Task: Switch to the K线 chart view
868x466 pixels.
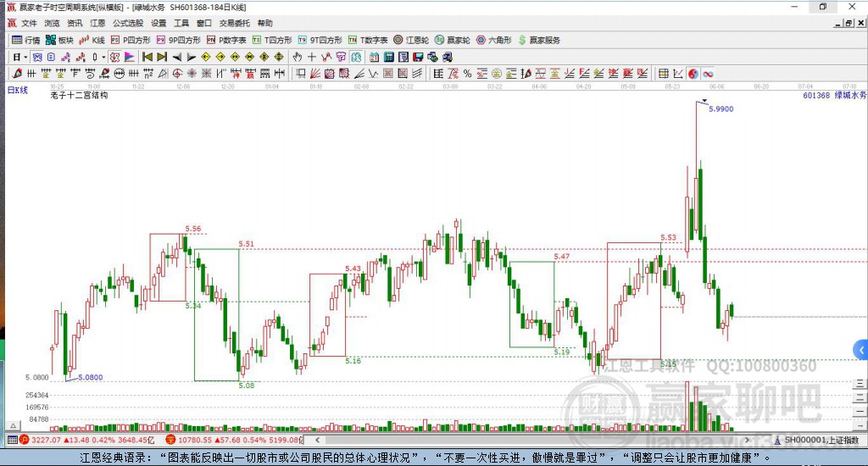Action: click(x=92, y=40)
